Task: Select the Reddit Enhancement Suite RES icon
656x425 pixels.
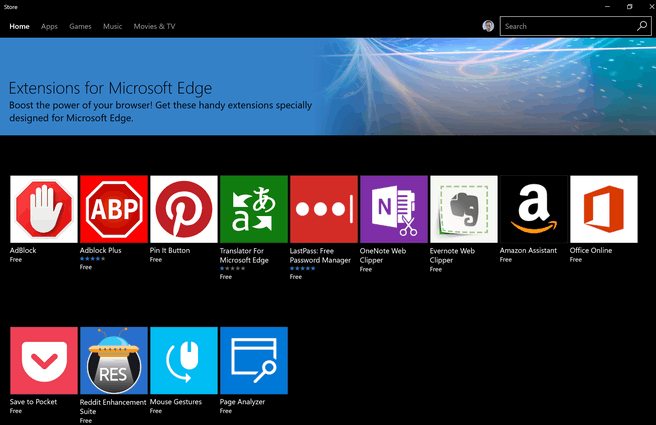Action: [114, 361]
